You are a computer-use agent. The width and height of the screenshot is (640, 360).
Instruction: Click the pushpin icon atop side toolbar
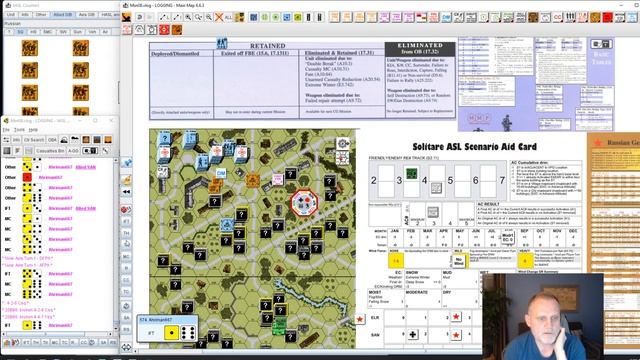point(127,163)
